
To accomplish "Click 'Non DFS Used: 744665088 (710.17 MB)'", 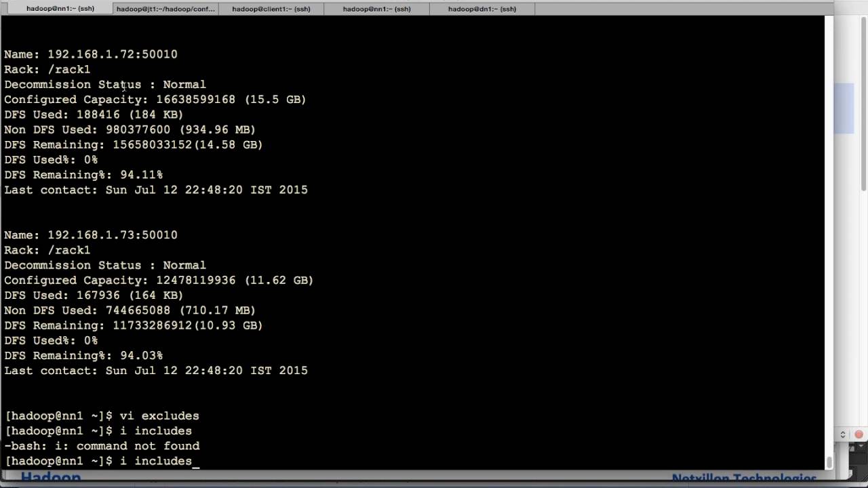I will click(x=130, y=310).
